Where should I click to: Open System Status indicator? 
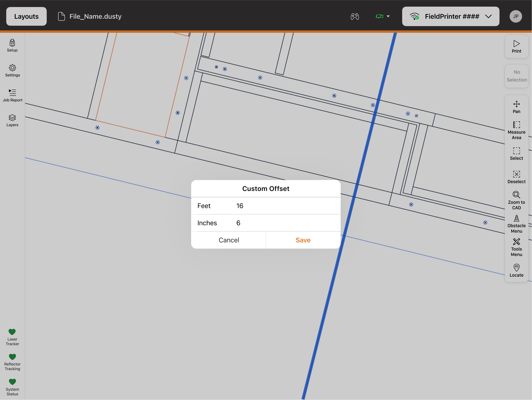(x=12, y=387)
